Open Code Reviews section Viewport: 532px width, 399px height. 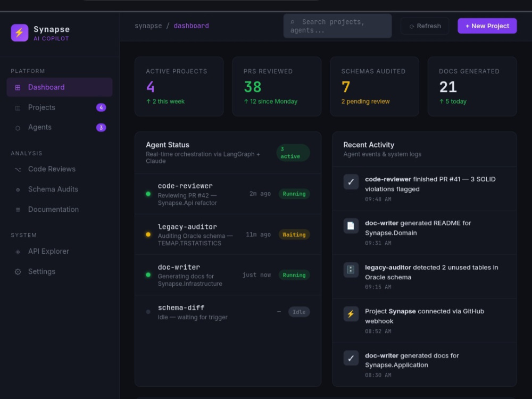coord(60,169)
